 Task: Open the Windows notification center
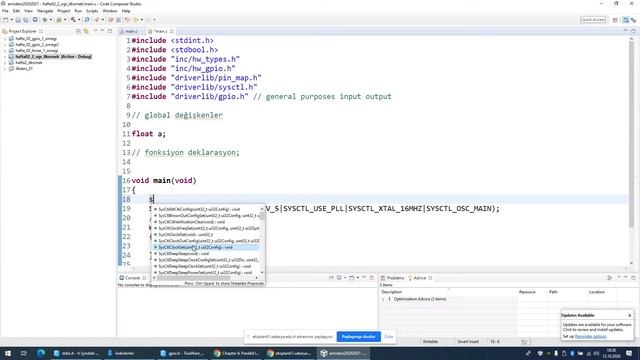click(629, 353)
